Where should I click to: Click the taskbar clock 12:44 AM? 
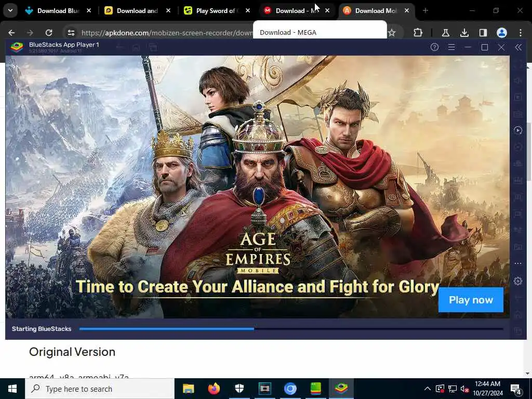tap(487, 389)
